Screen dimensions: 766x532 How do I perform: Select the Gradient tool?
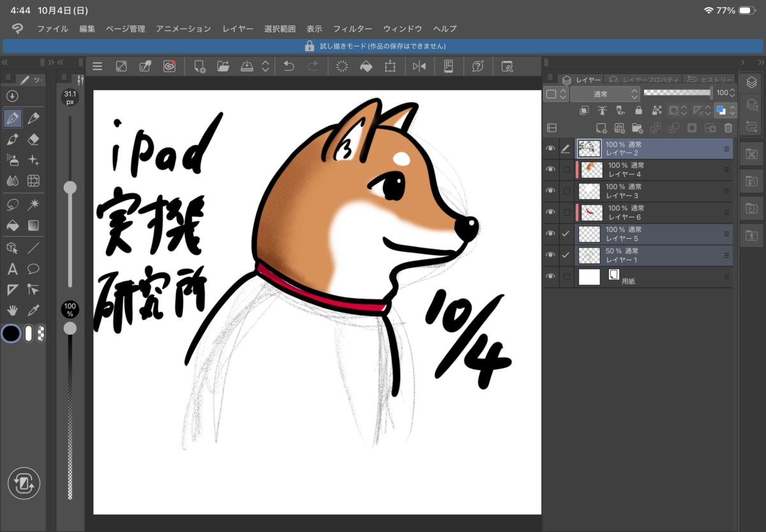point(34,225)
